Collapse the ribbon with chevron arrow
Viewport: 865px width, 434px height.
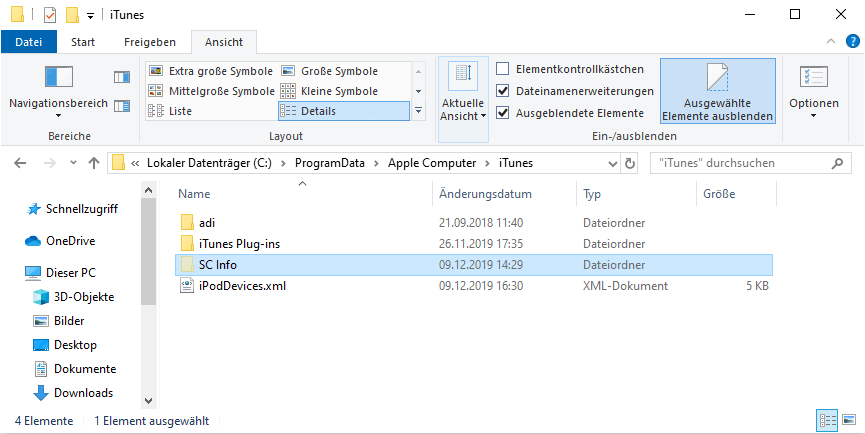click(829, 42)
